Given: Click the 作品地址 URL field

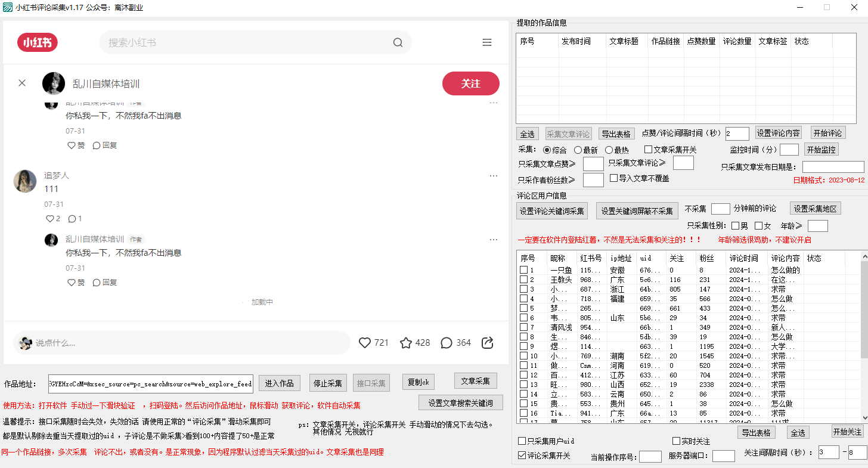Looking at the screenshot, I should (151, 384).
